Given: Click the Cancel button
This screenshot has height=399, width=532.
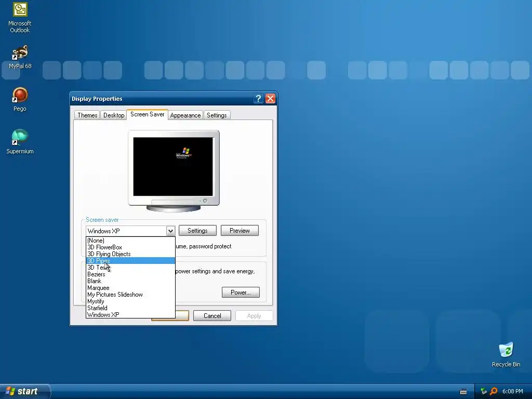Looking at the screenshot, I should pos(212,315).
